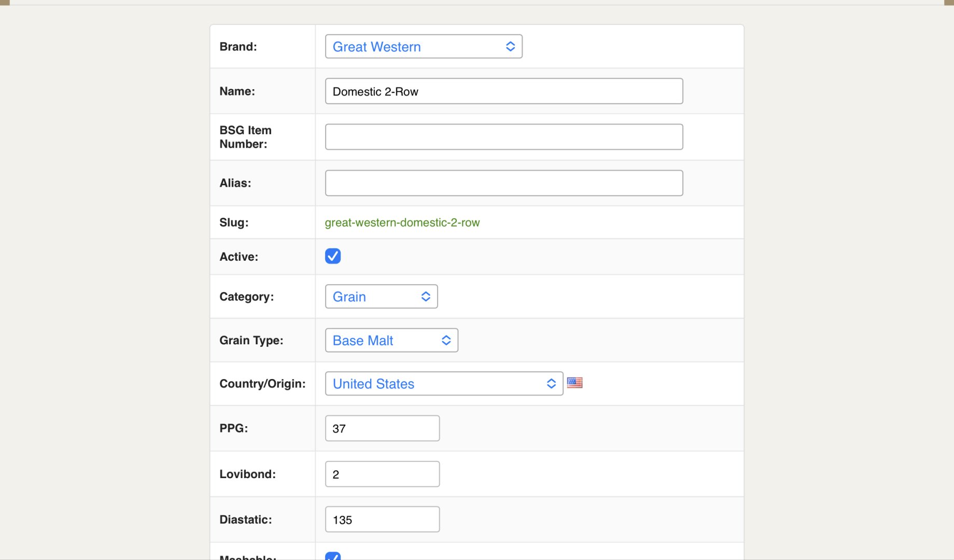The image size is (954, 560).
Task: Click the United States flag icon
Action: pyautogui.click(x=574, y=383)
